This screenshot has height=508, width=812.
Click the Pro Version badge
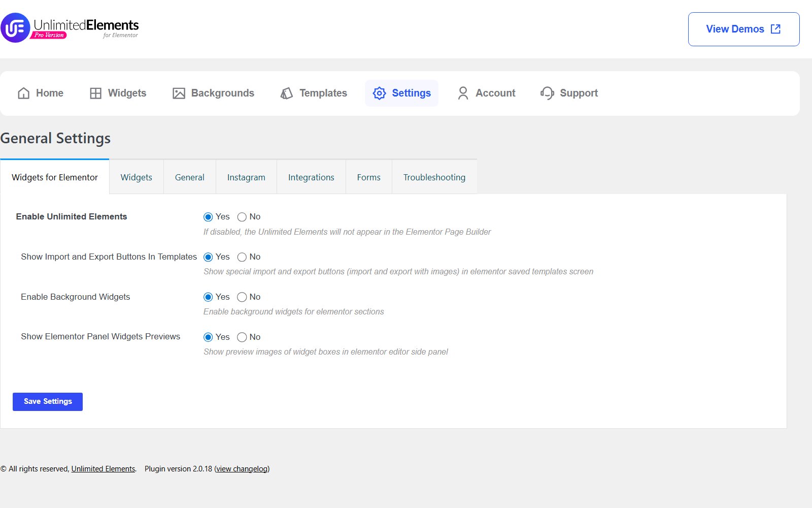[49, 35]
